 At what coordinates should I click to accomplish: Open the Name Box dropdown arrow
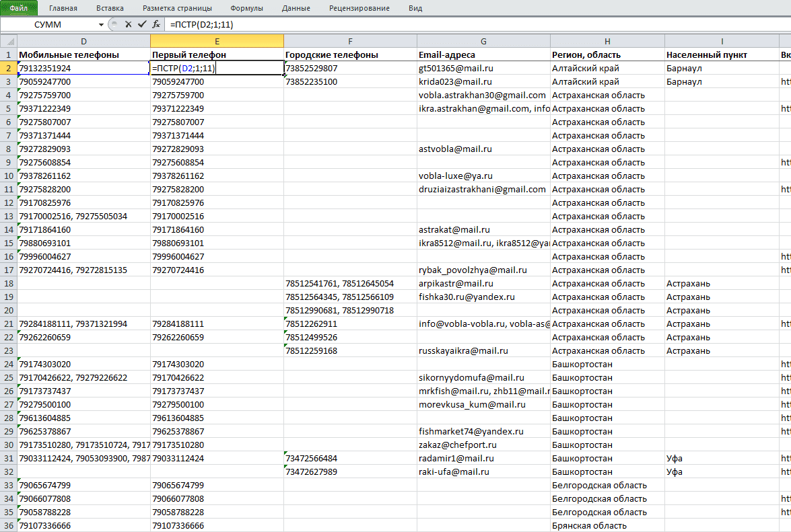click(102, 25)
